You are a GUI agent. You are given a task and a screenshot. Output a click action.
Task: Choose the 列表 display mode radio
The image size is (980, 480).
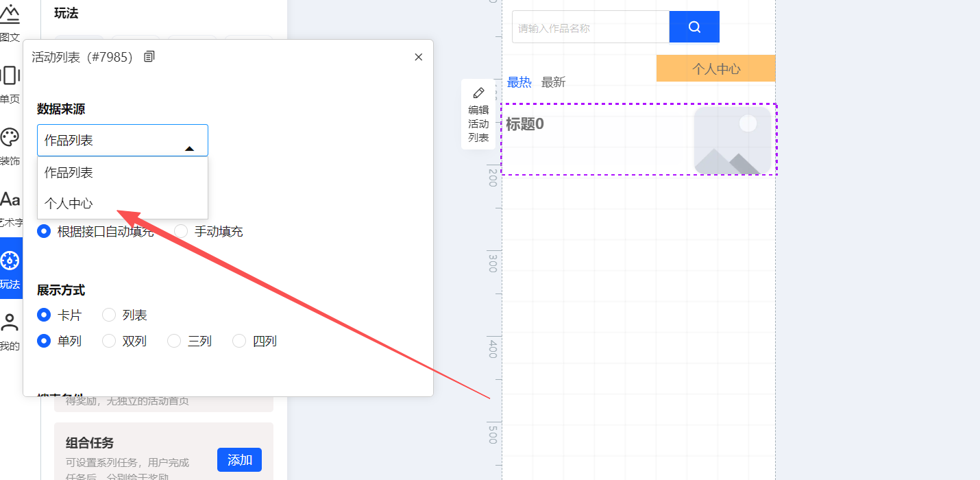[x=110, y=315]
